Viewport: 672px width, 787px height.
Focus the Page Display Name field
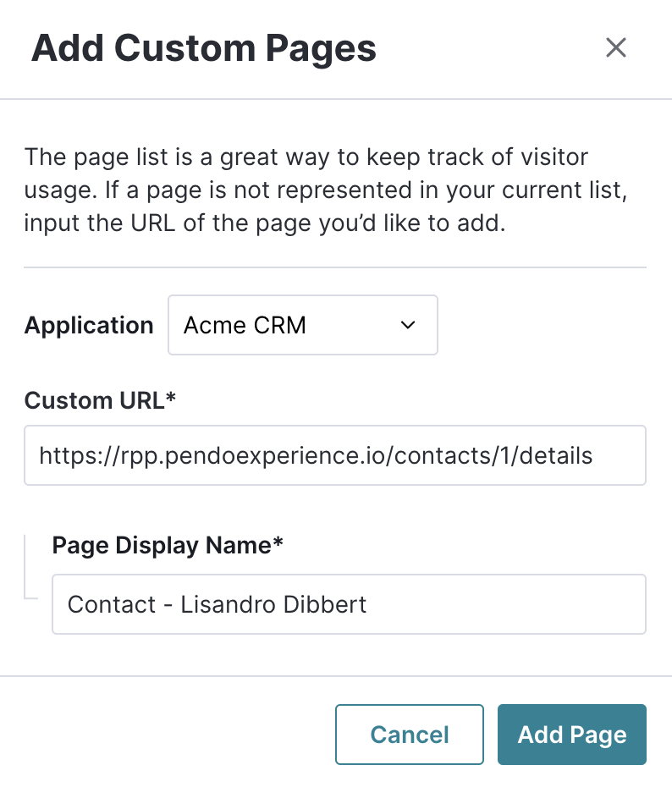349,604
